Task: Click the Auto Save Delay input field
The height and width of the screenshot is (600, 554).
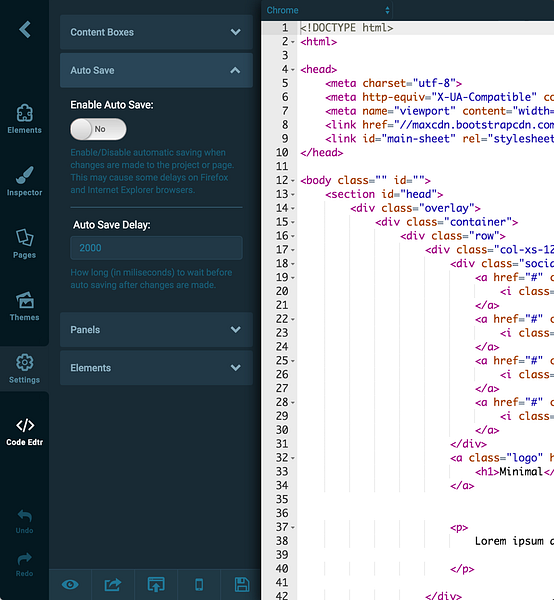Action: tap(156, 248)
